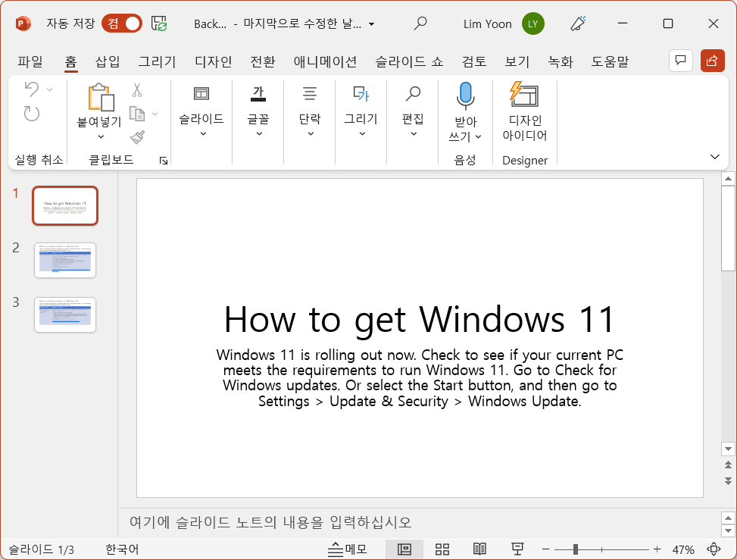Open the 전환 tab
Image resolution: width=737 pixels, height=560 pixels.
262,61
